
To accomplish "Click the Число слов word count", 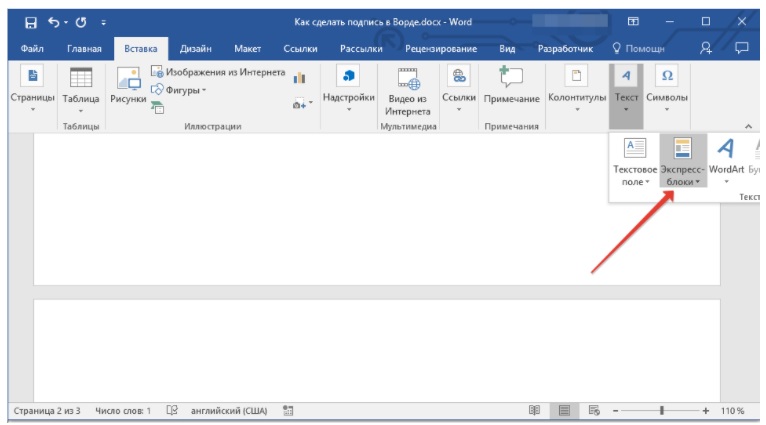I will click(123, 411).
